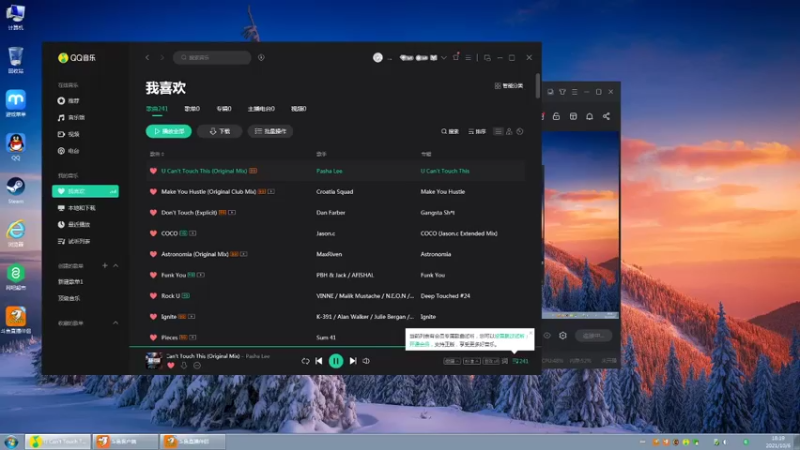Open Local and Downloads in the sidebar
This screenshot has width=800, height=450.
[77, 208]
